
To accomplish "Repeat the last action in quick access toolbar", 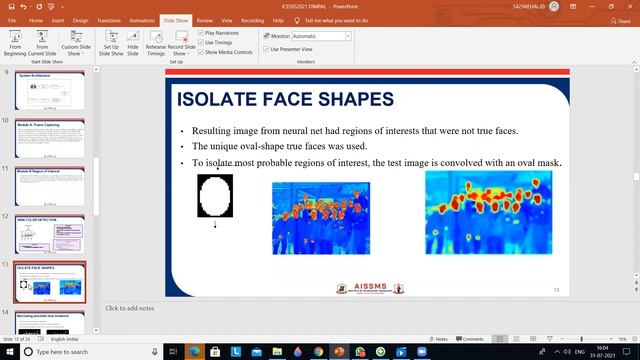I will click(39, 7).
